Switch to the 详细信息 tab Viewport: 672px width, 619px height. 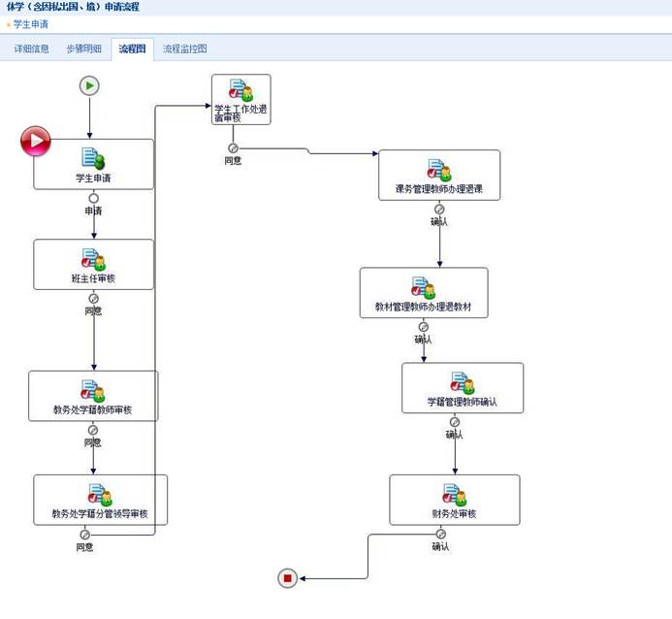[32, 49]
